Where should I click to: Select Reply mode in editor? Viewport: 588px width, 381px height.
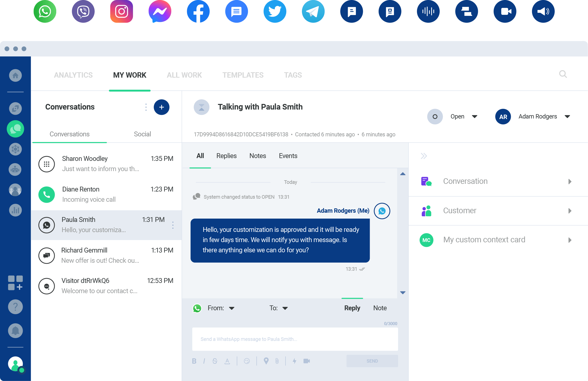pos(352,308)
